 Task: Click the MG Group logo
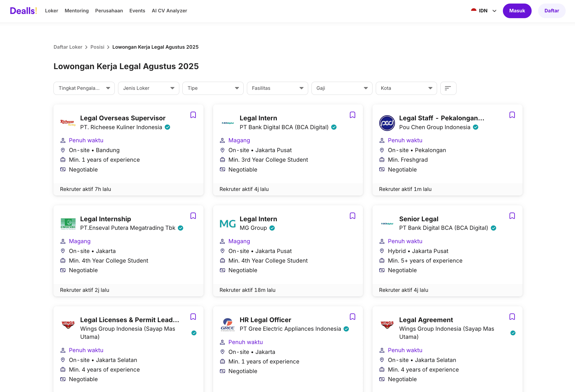point(228,224)
